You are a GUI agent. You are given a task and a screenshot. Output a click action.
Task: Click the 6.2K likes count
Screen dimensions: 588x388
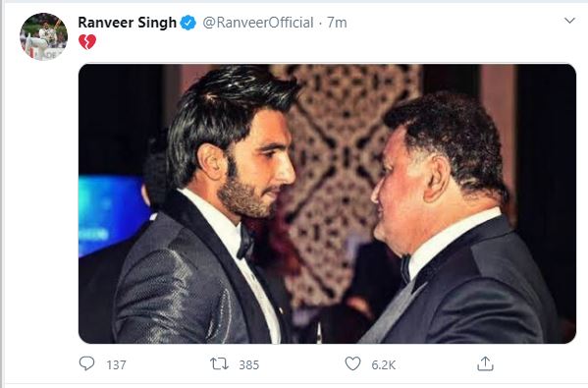click(383, 364)
